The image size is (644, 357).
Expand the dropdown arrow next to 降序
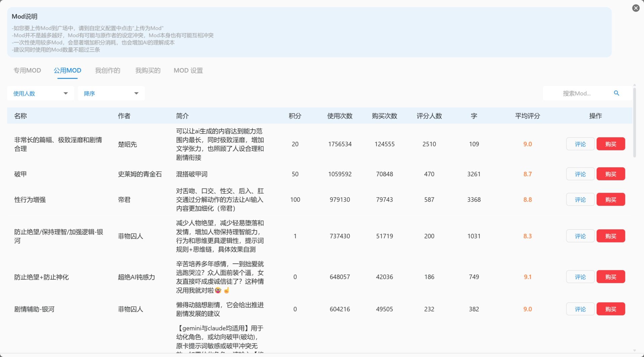136,93
